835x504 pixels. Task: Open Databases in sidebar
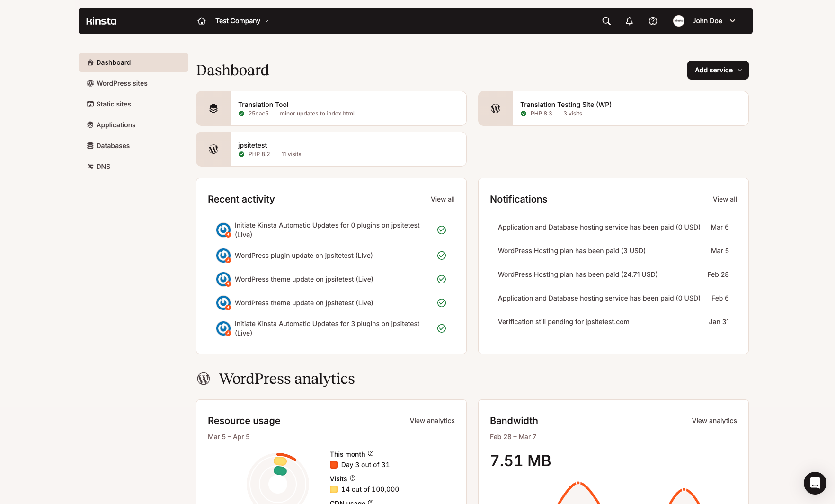coord(133,146)
